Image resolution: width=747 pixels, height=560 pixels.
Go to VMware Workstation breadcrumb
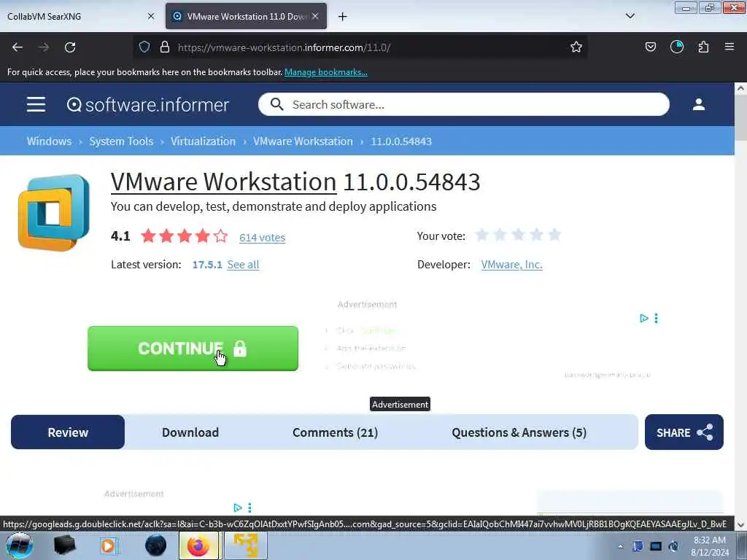click(303, 141)
